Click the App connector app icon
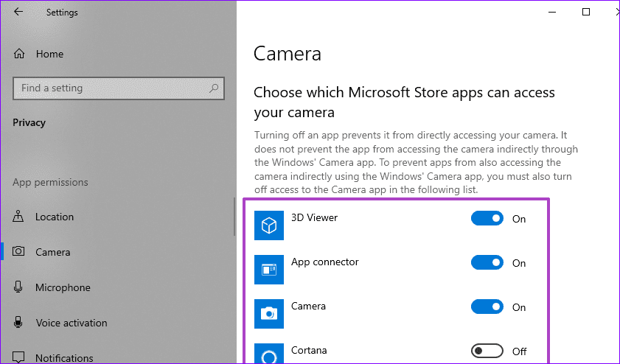Image resolution: width=620 pixels, height=364 pixels. [x=269, y=270]
